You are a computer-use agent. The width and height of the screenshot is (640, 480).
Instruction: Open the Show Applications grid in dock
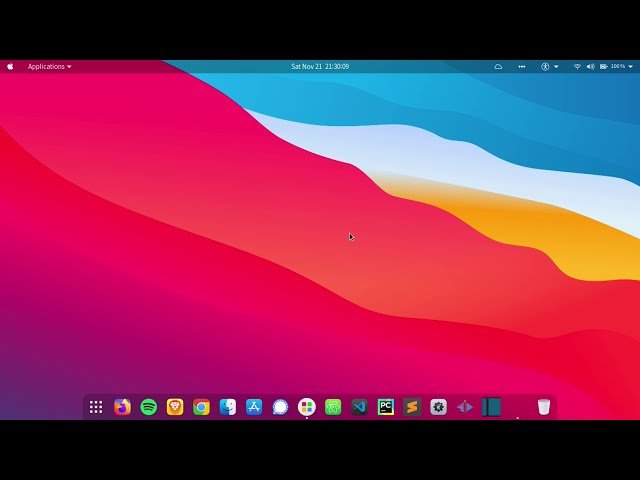pyautogui.click(x=96, y=407)
